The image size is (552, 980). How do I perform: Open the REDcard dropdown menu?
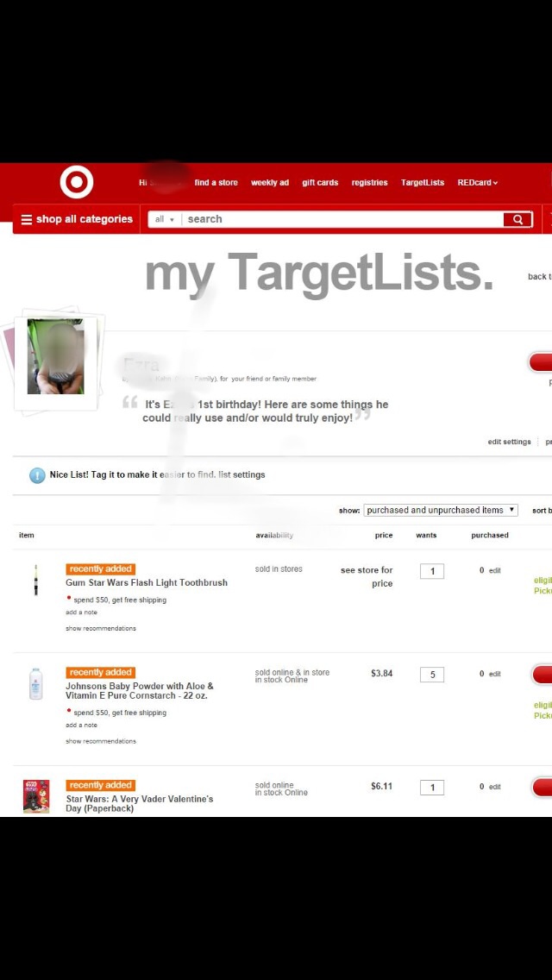pos(478,183)
